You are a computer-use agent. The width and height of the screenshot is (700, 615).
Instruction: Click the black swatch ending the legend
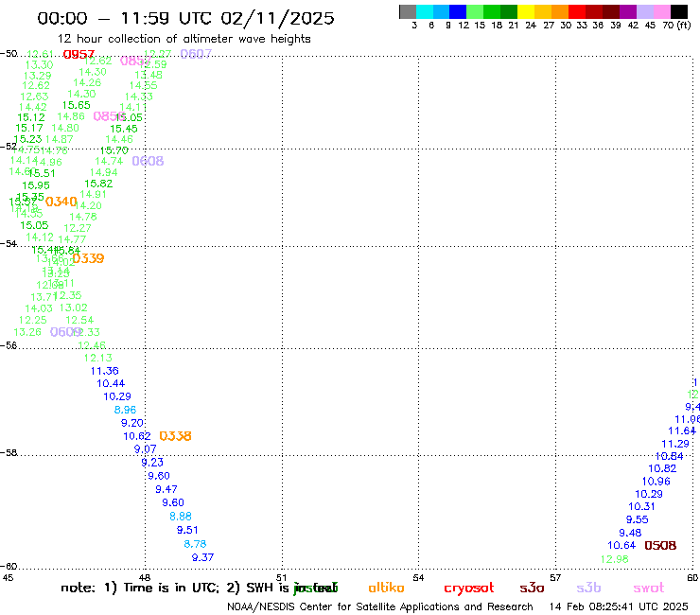[679, 11]
